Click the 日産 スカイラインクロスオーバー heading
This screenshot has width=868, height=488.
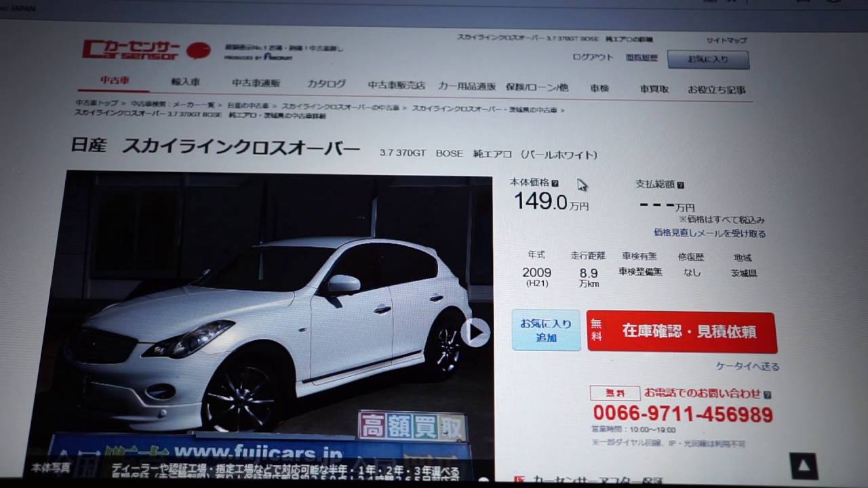[216, 146]
